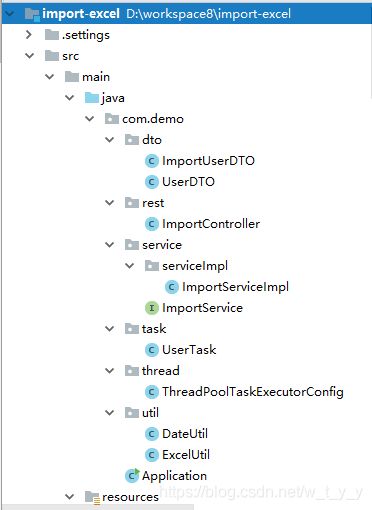Click the UserDTO class icon

(x=152, y=182)
